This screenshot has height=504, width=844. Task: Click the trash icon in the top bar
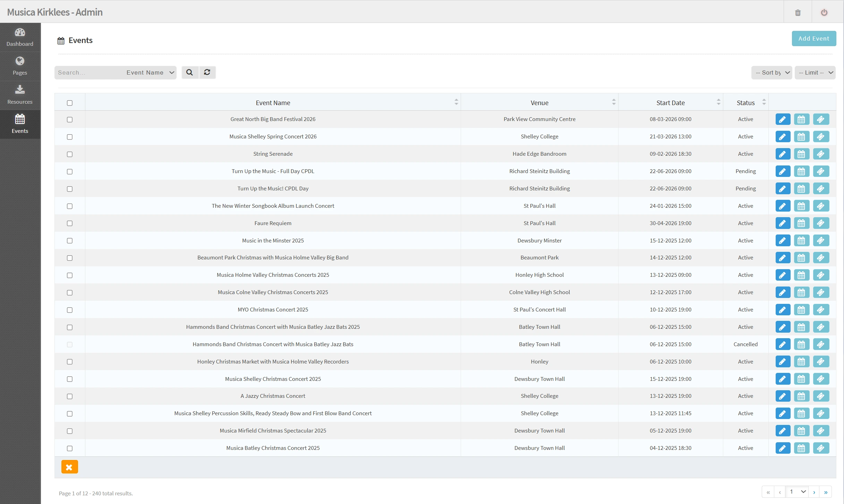(798, 12)
